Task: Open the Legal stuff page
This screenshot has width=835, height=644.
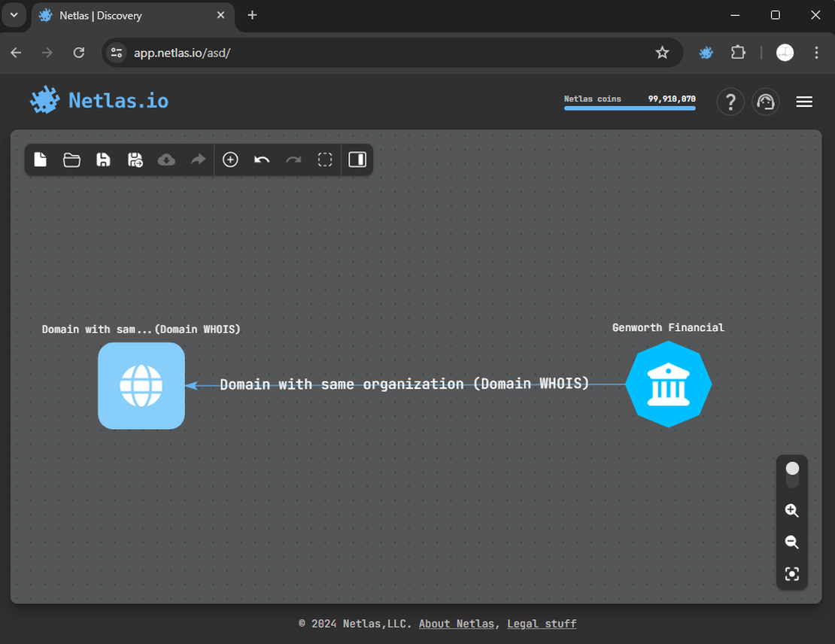Action: [542, 624]
